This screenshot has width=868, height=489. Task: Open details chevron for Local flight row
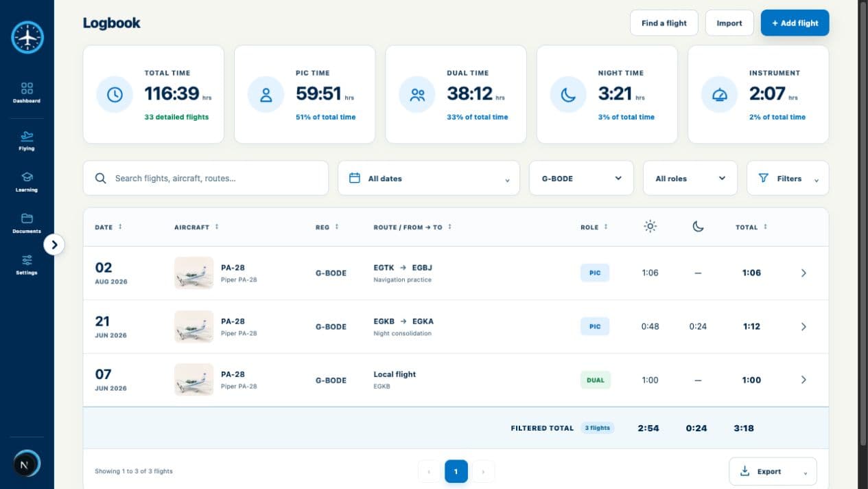(x=804, y=380)
